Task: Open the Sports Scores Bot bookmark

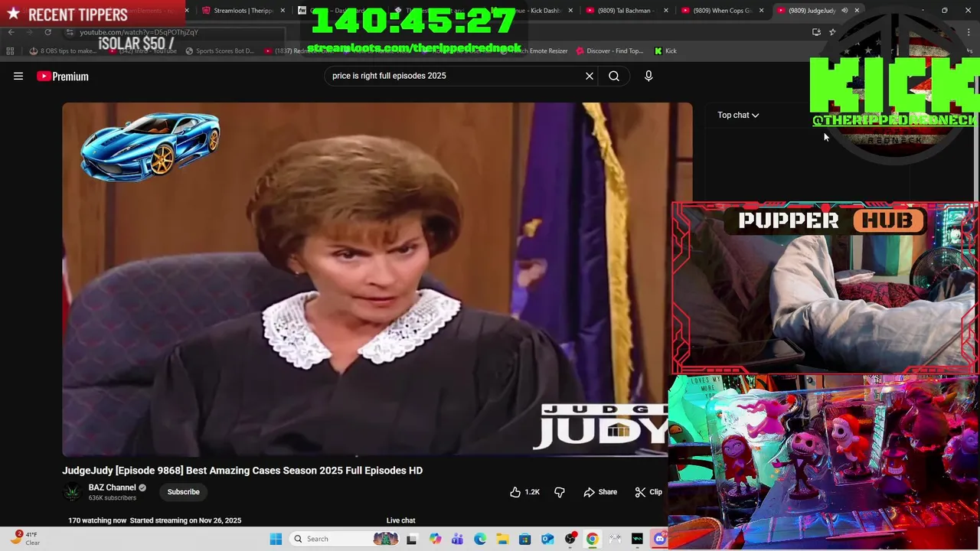Action: (x=220, y=51)
